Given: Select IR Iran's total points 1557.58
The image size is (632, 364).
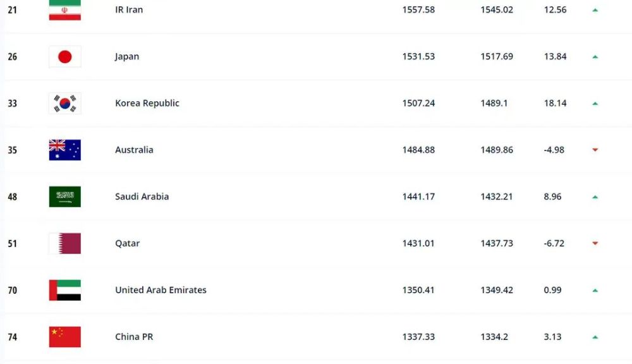Looking at the screenshot, I should pyautogui.click(x=418, y=9).
